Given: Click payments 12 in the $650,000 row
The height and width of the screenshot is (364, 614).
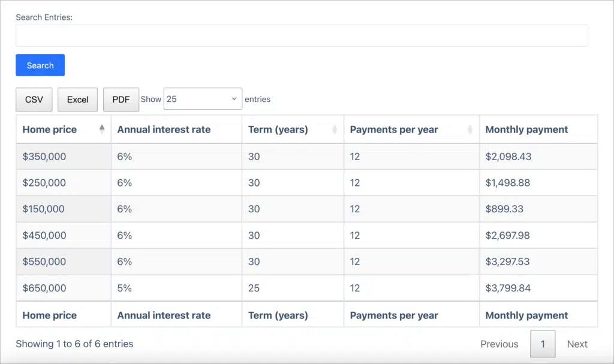Looking at the screenshot, I should [411, 288].
